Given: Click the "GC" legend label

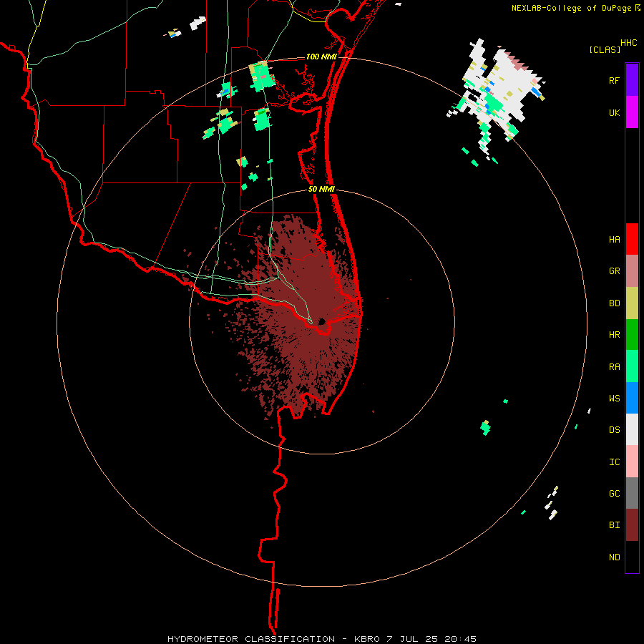Looking at the screenshot, I should (x=614, y=494).
